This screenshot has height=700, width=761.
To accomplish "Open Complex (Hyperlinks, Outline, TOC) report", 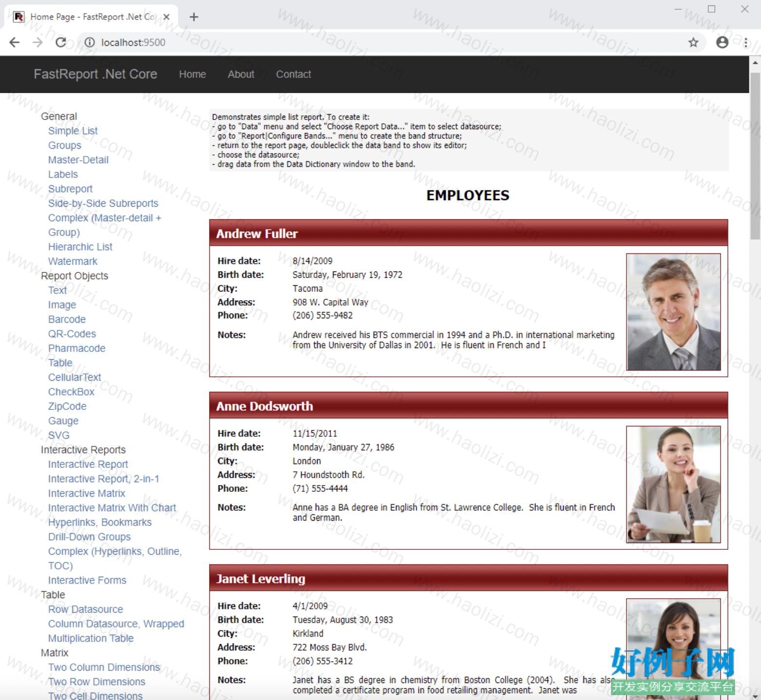I will [x=115, y=558].
